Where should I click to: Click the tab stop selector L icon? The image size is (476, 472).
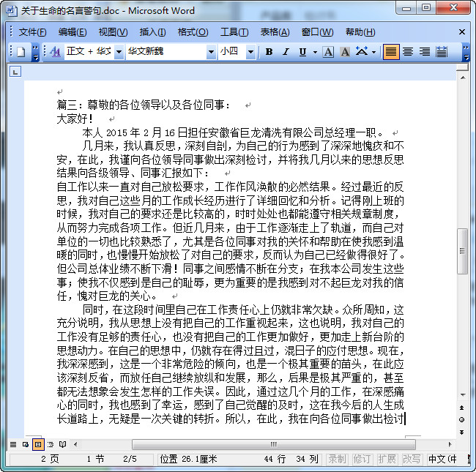[x=15, y=72]
